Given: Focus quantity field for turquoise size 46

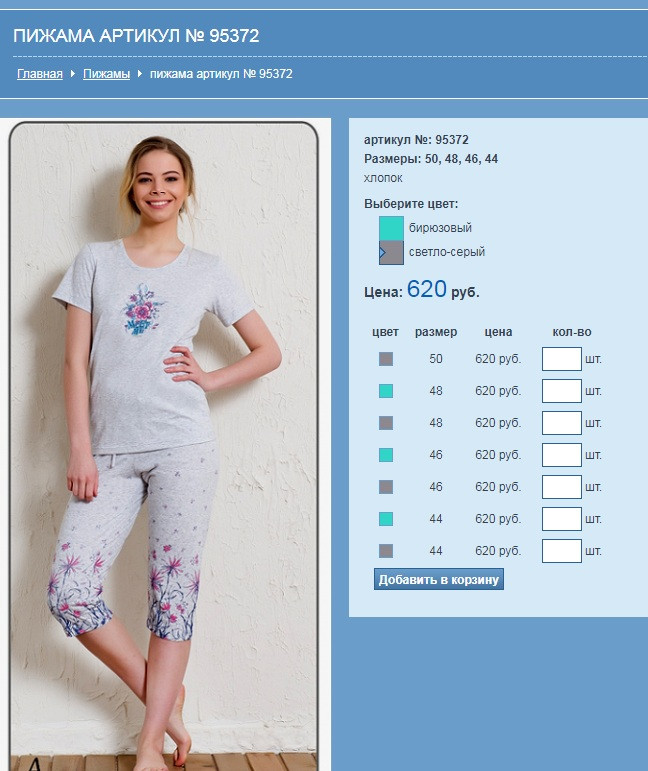Looking at the screenshot, I should 561,455.
